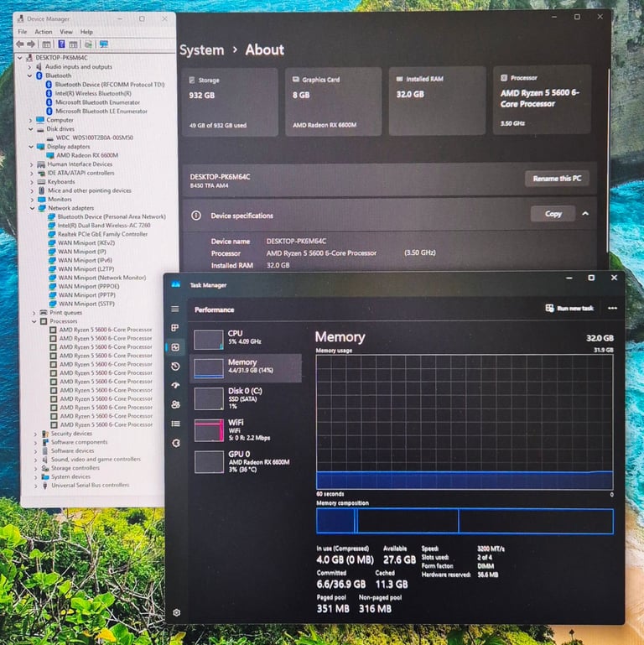Screen dimensions: 644x645
Task: Click the monitor icon at end of Device Manager toolbar
Action: 104,44
